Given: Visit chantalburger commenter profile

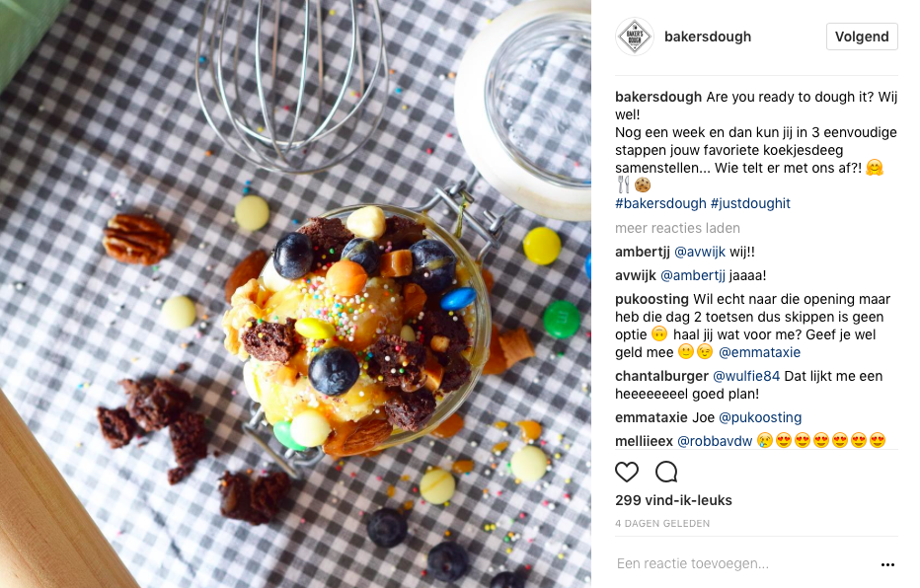Looking at the screenshot, I should tap(661, 376).
